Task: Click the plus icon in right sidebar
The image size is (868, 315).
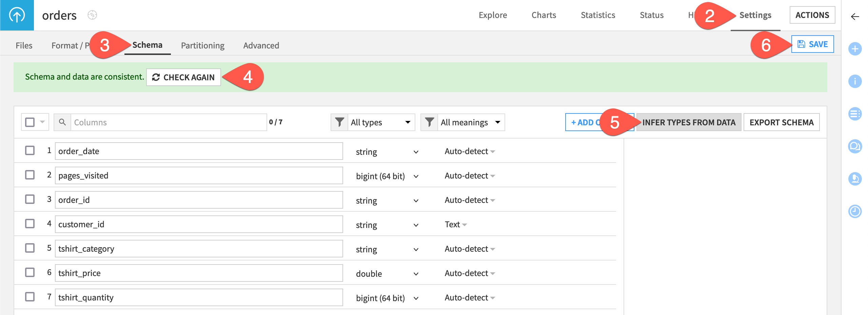Action: [x=855, y=48]
